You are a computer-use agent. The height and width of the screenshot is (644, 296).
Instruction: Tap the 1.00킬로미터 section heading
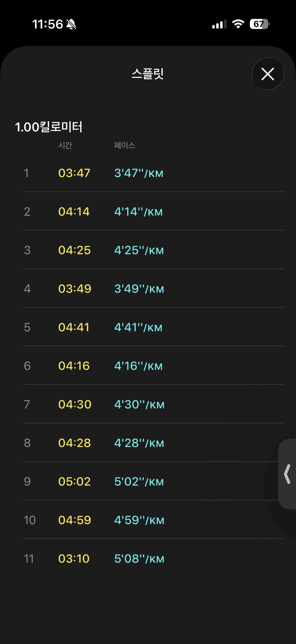tap(49, 127)
